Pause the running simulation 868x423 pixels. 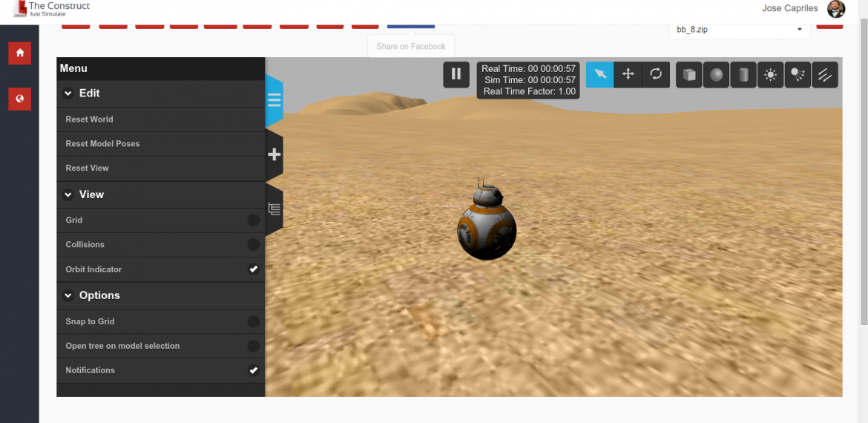pyautogui.click(x=456, y=74)
